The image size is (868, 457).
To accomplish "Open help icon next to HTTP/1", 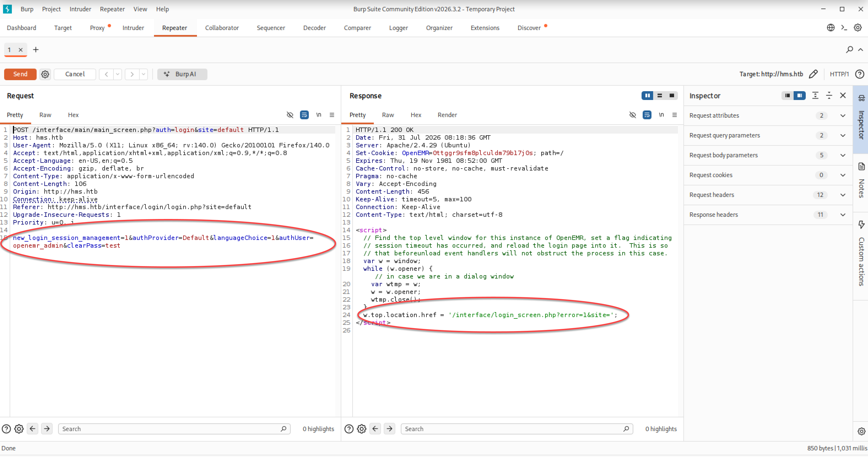I will [x=859, y=74].
